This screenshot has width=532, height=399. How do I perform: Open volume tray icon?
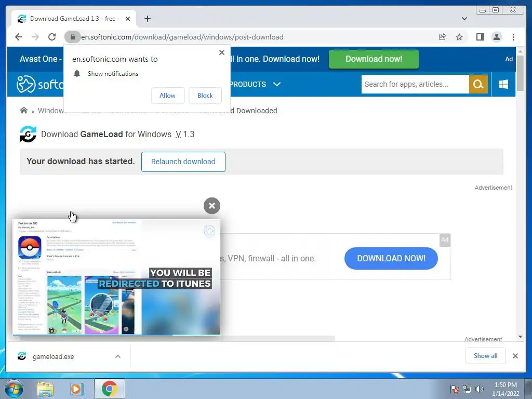480,389
